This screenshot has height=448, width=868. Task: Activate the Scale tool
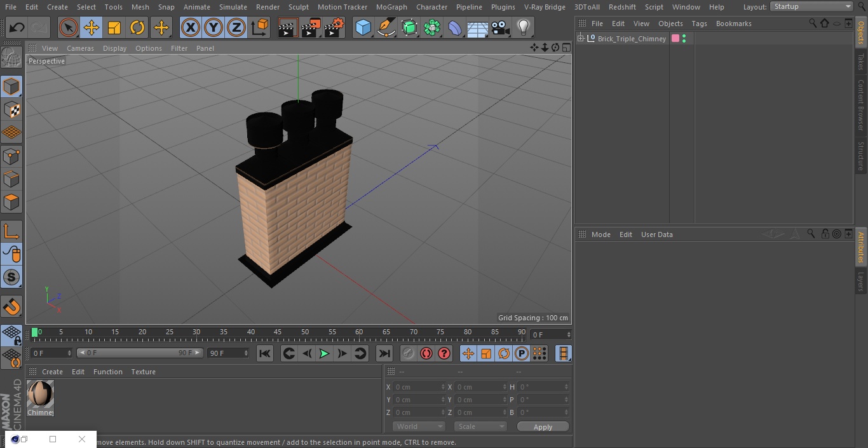pyautogui.click(x=114, y=28)
